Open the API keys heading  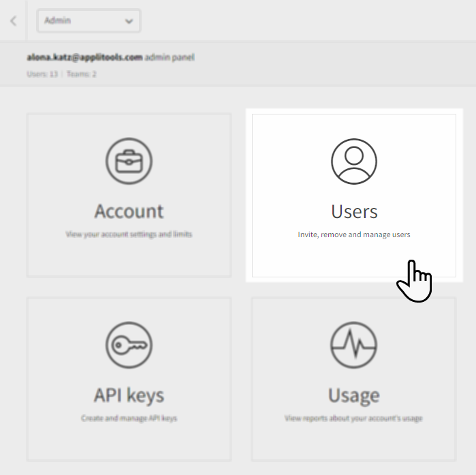[x=129, y=395]
